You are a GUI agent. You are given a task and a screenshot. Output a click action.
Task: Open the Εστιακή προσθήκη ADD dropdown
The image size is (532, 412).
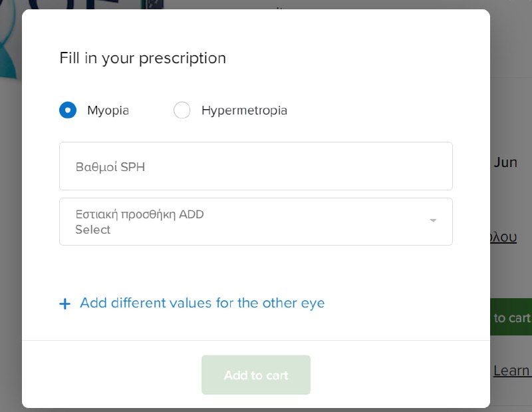[x=256, y=222]
